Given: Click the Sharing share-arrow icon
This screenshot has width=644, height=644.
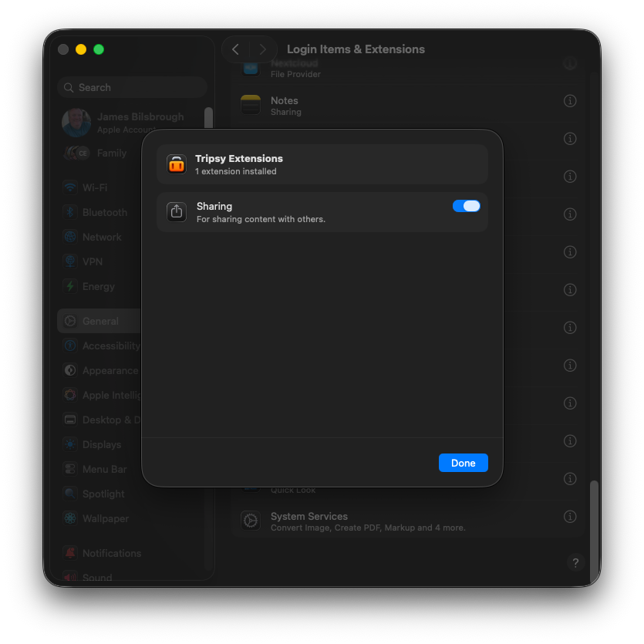Looking at the screenshot, I should tap(177, 212).
